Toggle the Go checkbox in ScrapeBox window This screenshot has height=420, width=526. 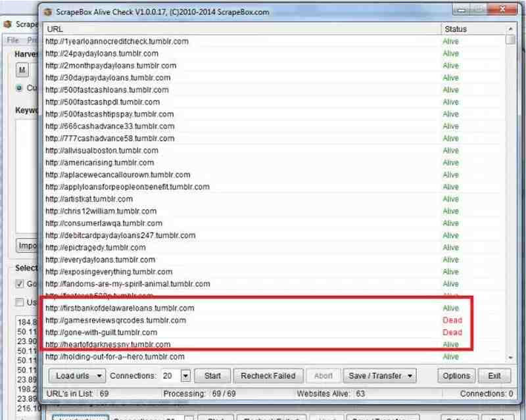point(20,284)
